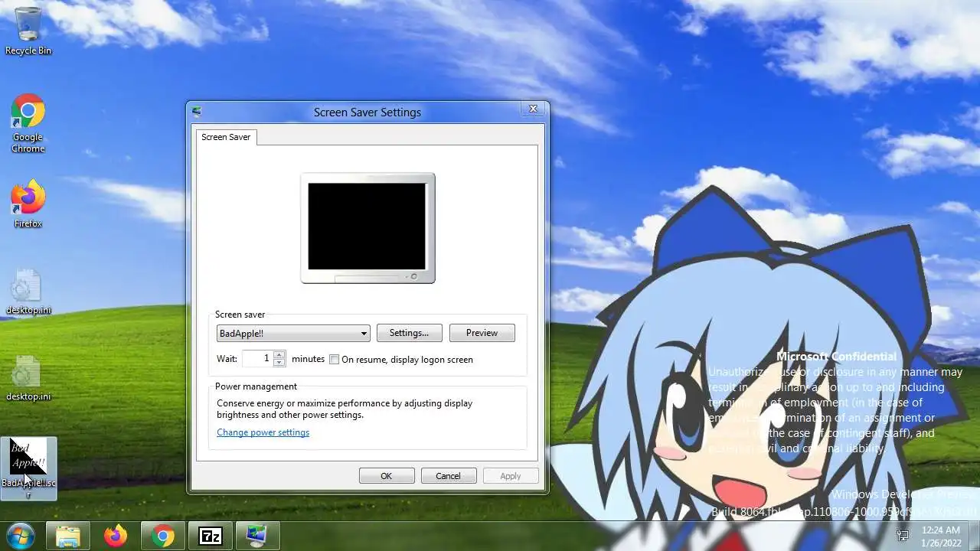
Task: Increase the wait minutes using up arrow
Action: point(279,355)
